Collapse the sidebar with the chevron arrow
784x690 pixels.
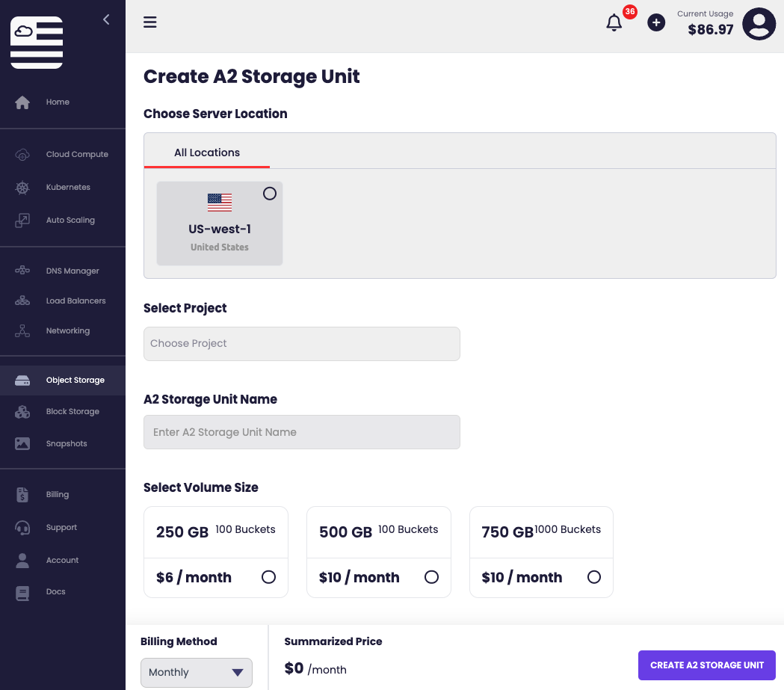coord(106,19)
